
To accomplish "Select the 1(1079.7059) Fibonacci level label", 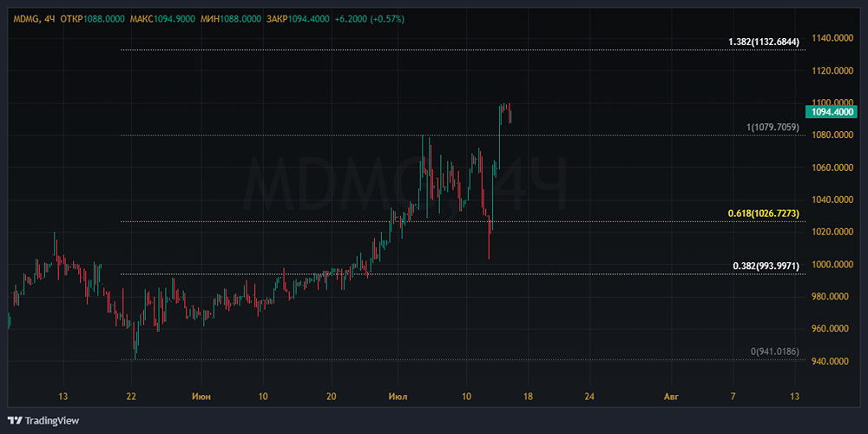I will [773, 128].
